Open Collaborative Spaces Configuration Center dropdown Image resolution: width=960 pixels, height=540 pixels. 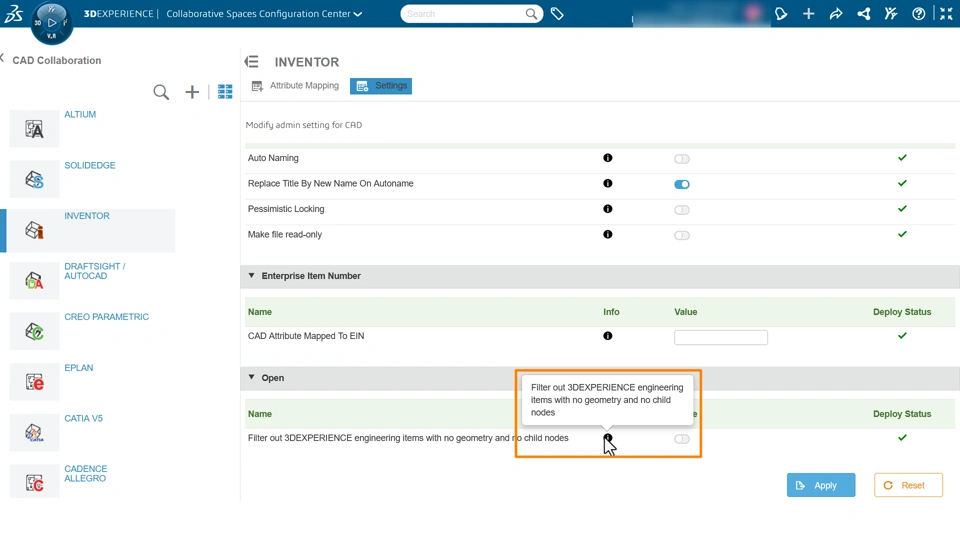(x=358, y=14)
